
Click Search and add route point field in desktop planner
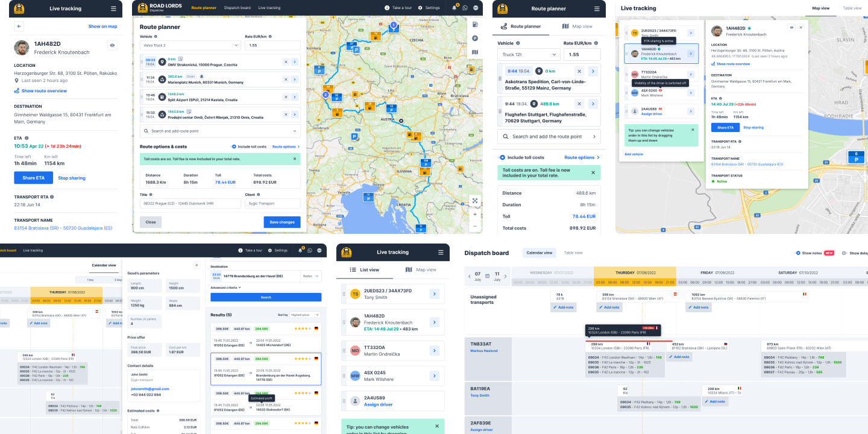click(x=220, y=131)
